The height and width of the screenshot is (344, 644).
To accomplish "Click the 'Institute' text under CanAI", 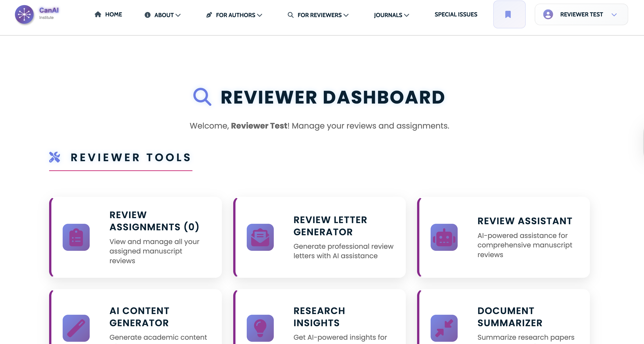I will coord(46,18).
